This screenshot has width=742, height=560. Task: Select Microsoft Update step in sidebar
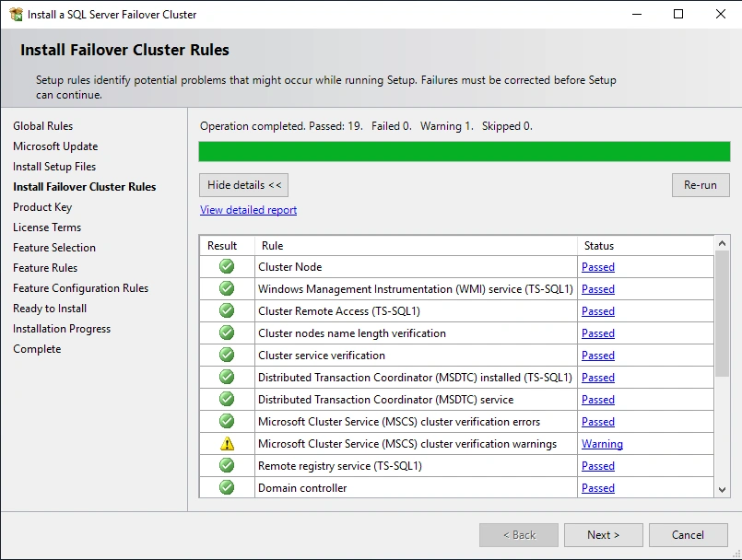point(55,146)
